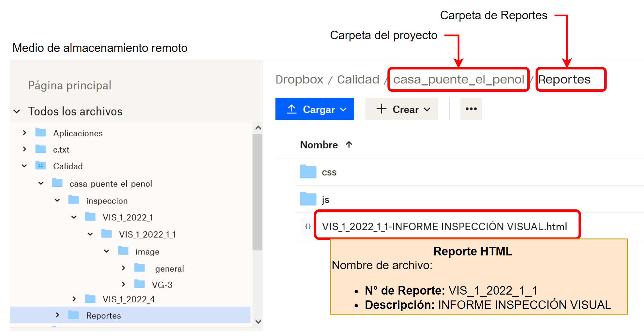Screen dimensions: 644x336
Task: Click the sidebar scroll down arrow
Action: click(x=258, y=322)
